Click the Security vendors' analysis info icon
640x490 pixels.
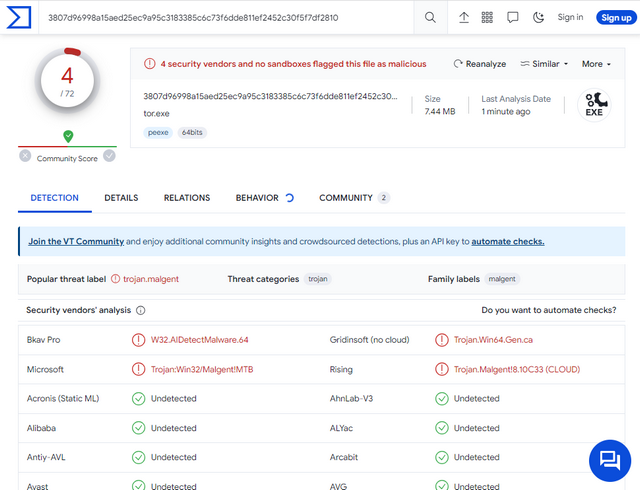140,310
